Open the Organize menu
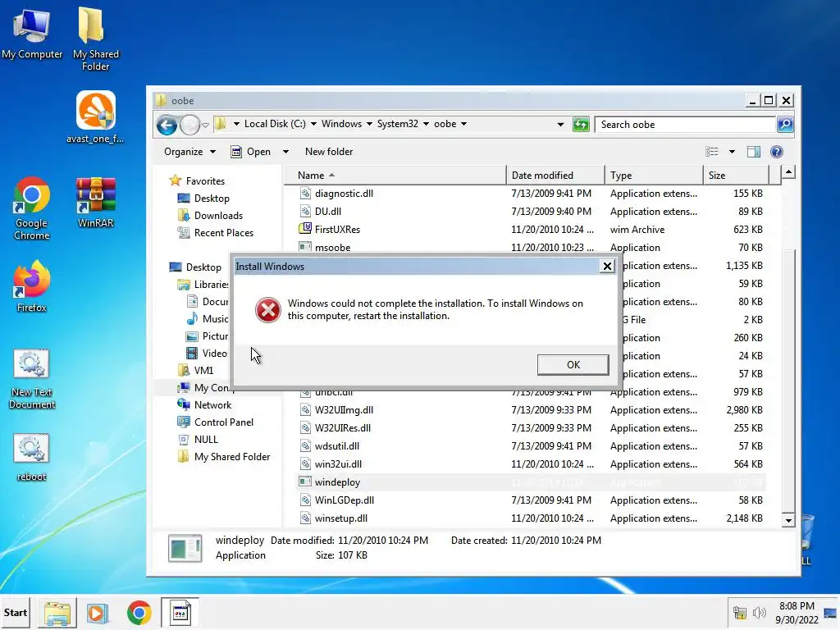Viewport: 840px width, 630px height. pyautogui.click(x=189, y=152)
